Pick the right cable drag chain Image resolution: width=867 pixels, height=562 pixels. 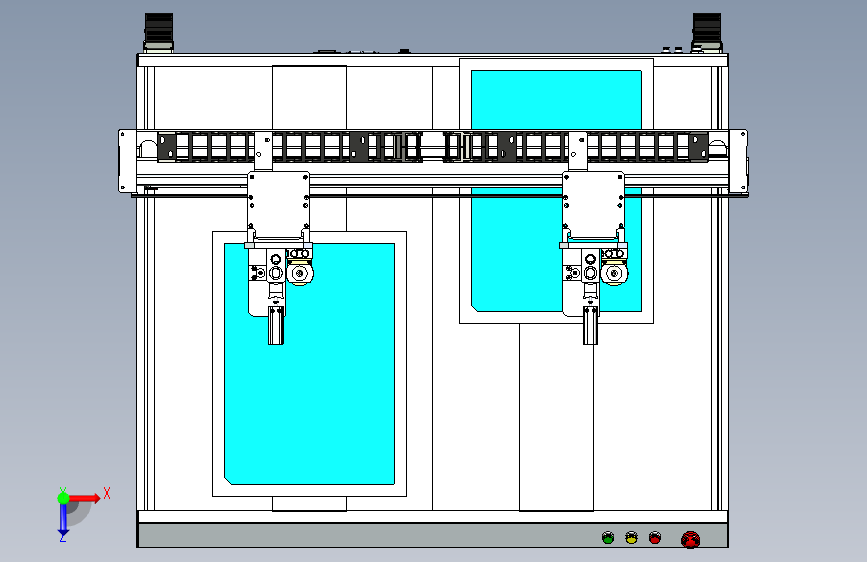[576, 147]
